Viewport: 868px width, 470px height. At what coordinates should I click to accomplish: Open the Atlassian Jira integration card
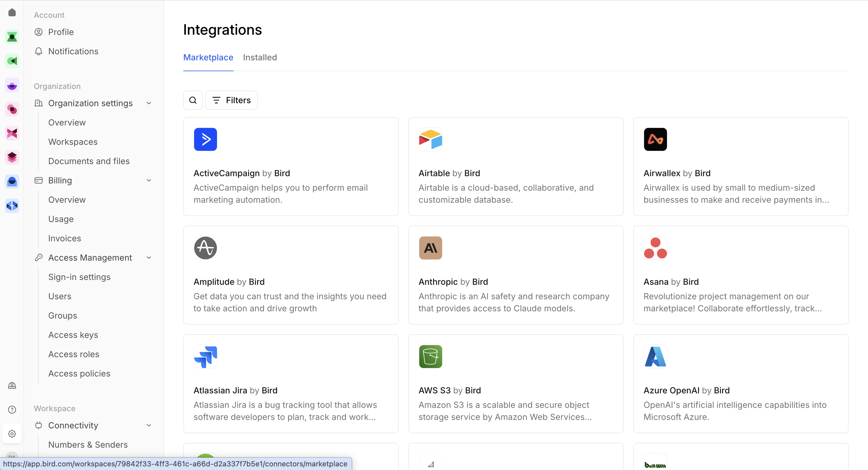point(291,384)
